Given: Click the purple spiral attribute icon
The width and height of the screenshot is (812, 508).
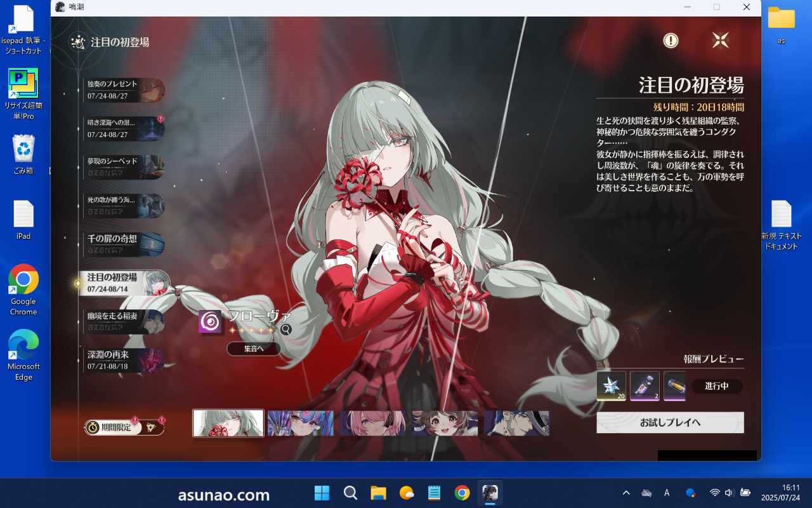Looking at the screenshot, I should [210, 322].
